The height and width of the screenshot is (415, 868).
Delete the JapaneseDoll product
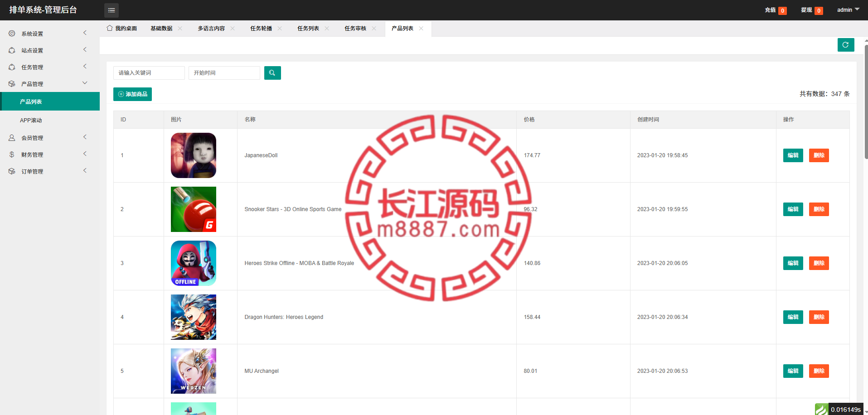pyautogui.click(x=819, y=155)
